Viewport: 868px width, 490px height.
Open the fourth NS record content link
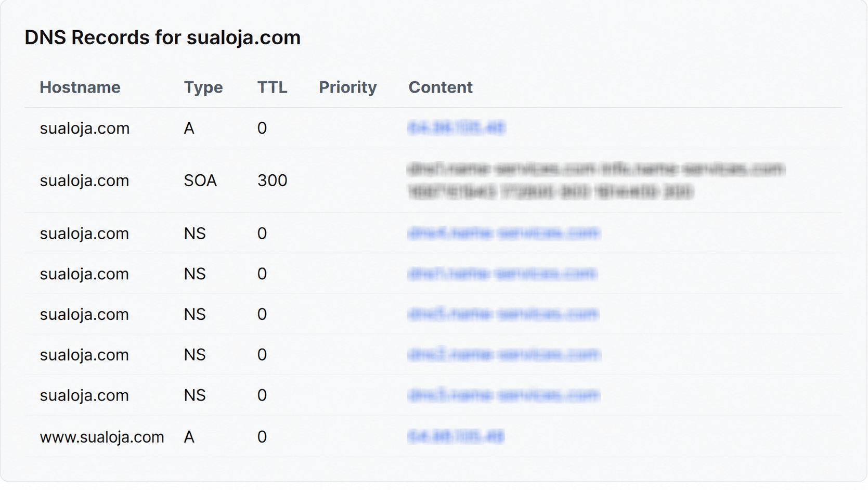[503, 355]
